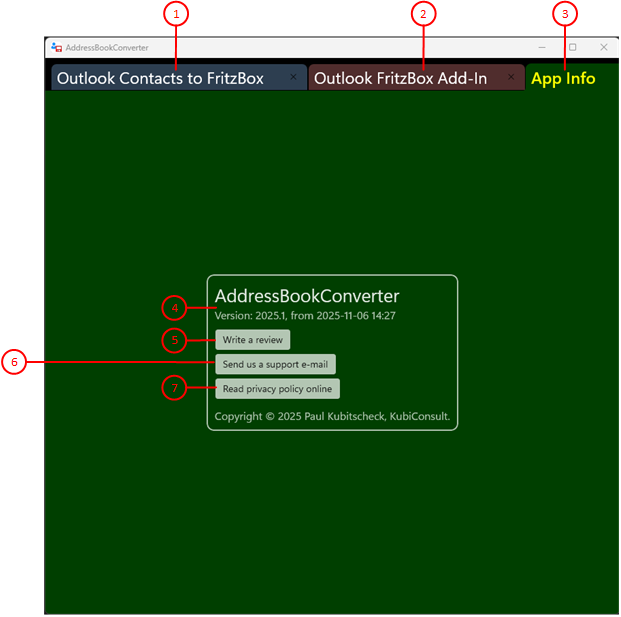Click the AddressBookConverter heading in info panel

[307, 296]
